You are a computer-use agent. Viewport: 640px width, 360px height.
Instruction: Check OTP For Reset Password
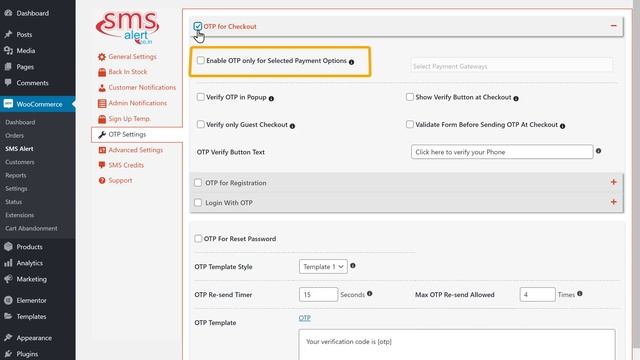click(198, 238)
